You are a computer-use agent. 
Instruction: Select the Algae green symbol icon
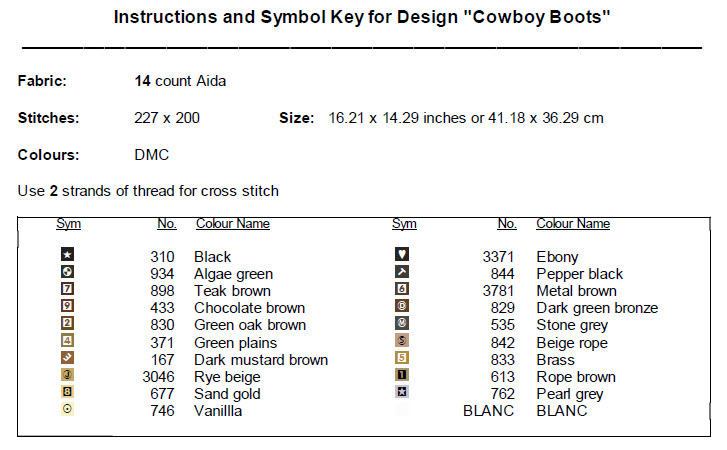[x=68, y=273]
